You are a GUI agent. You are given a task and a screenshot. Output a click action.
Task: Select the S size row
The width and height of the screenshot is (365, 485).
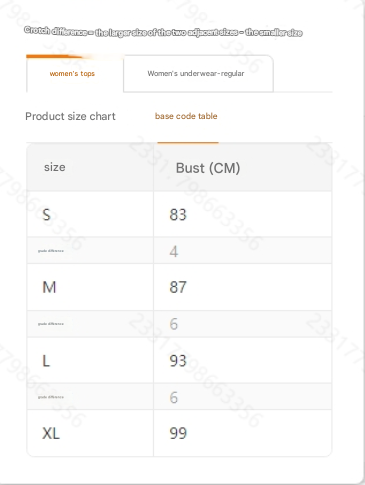[x=179, y=214]
